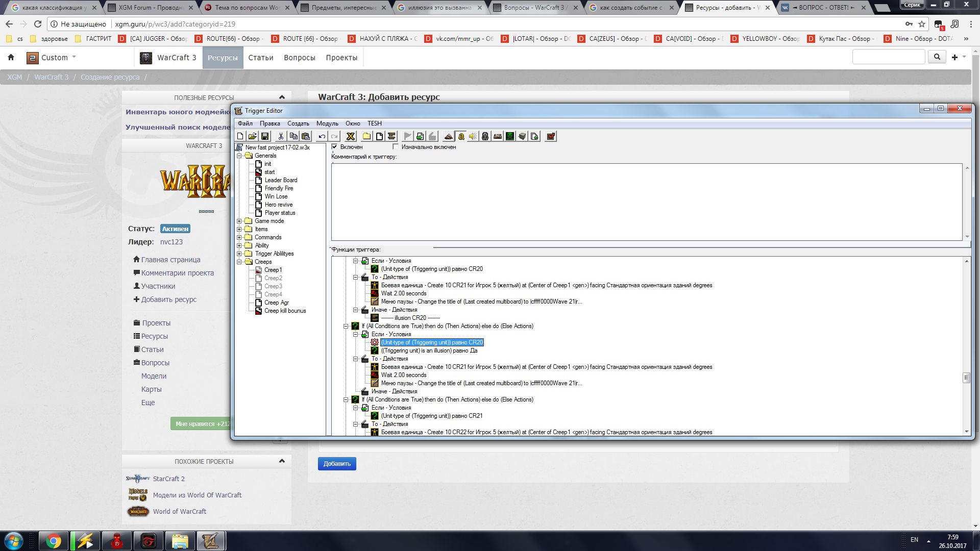The image size is (980, 551).
Task: Bookmark this page with star icon
Action: pos(922,24)
